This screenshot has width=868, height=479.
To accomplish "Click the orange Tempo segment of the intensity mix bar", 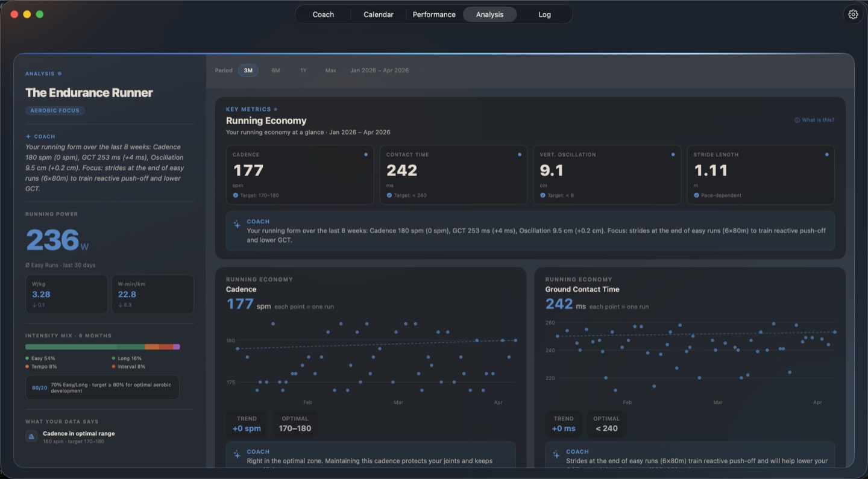I will coord(151,346).
